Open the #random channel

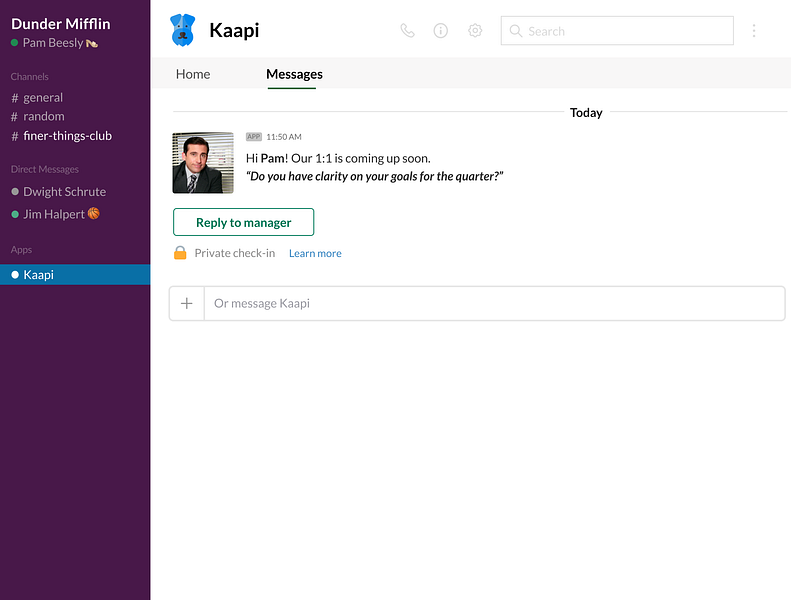point(38,117)
